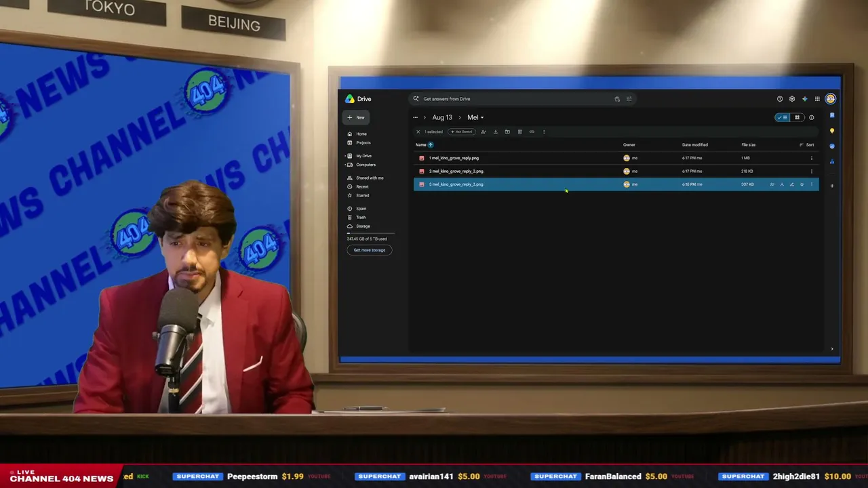Click the Date modified column header
Screen dimensions: 868x488
(695, 145)
